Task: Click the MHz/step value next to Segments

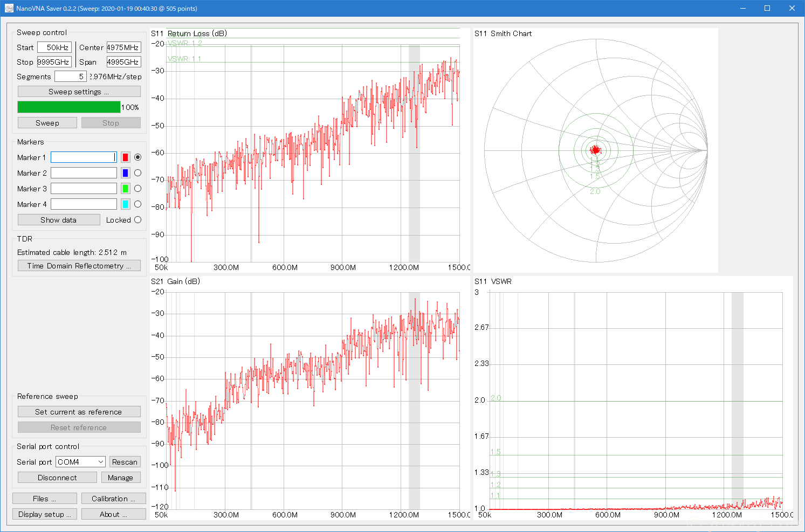Action: click(x=115, y=77)
